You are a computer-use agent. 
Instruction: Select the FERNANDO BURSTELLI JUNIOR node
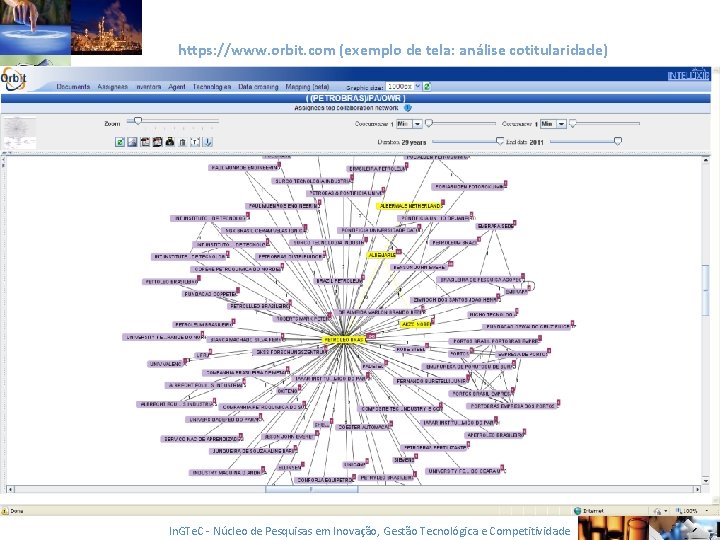(430, 381)
